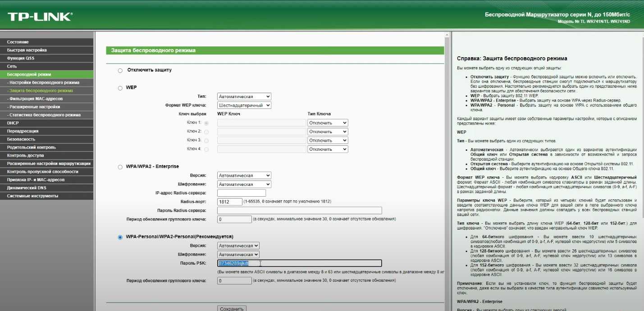Expand WPA-Personal Шифрование dropdown
The width and height of the screenshot is (644, 311).
pos(238,255)
